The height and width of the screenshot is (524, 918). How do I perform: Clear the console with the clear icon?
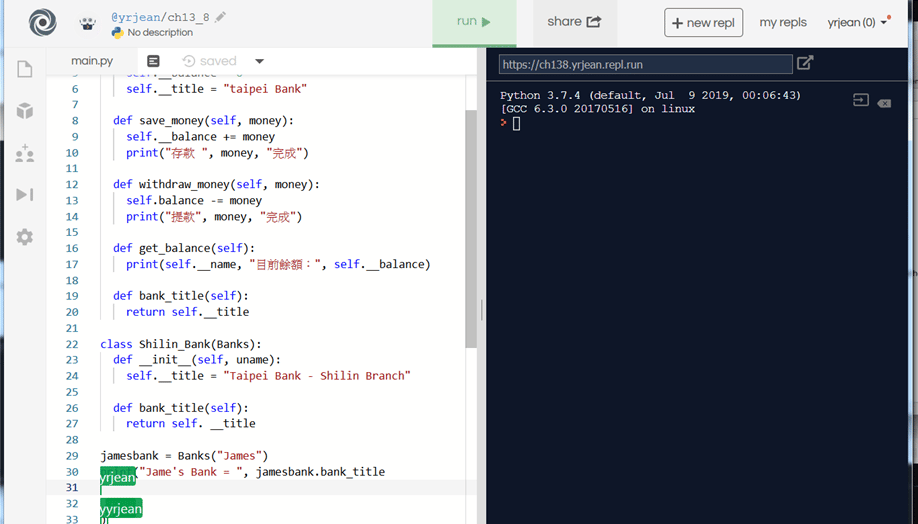point(884,103)
